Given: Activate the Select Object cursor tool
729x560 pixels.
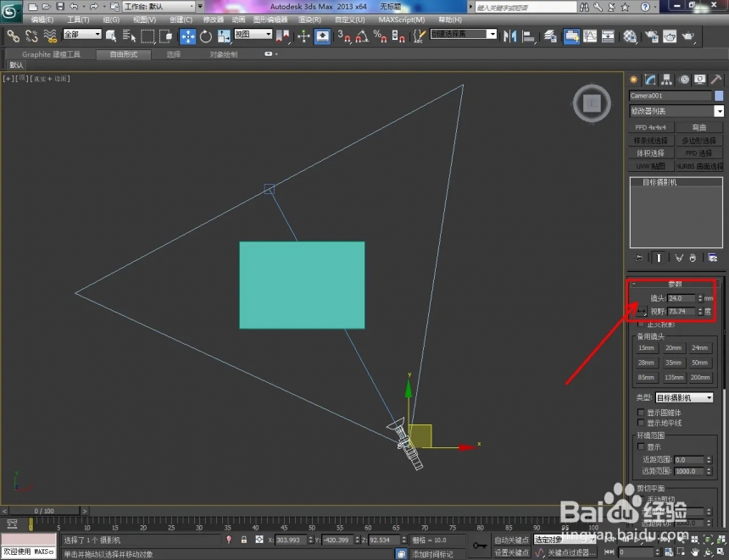Looking at the screenshot, I should tap(111, 36).
